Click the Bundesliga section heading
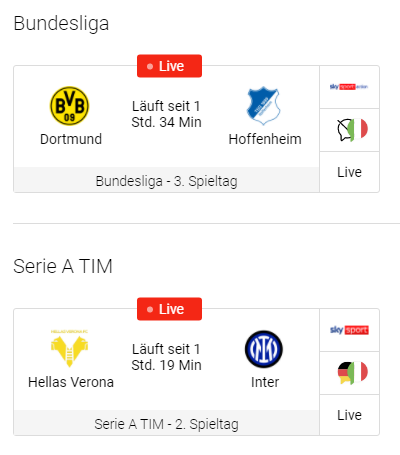Viewport: 400px width, 455px height. [x=61, y=24]
